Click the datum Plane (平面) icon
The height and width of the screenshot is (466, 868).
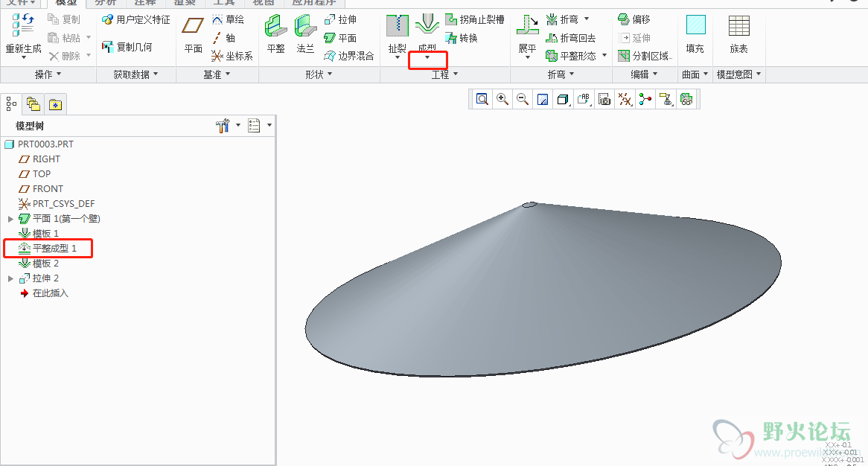tap(193, 27)
